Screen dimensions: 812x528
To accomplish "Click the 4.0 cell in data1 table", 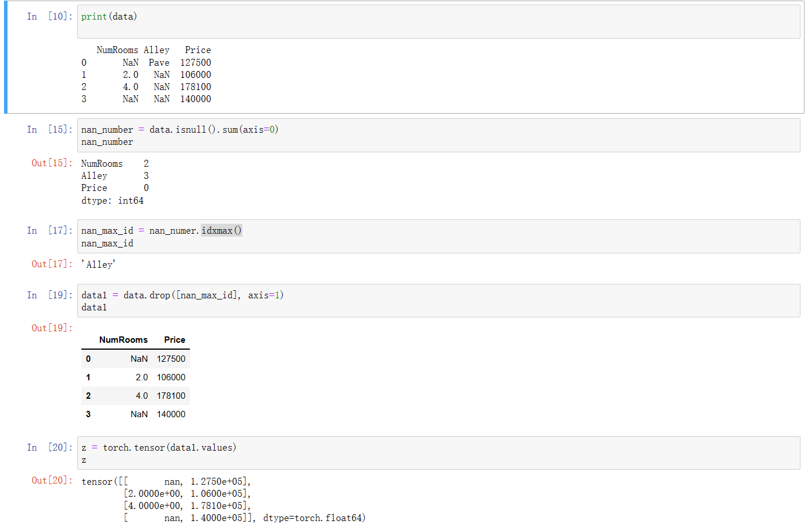I will click(142, 396).
